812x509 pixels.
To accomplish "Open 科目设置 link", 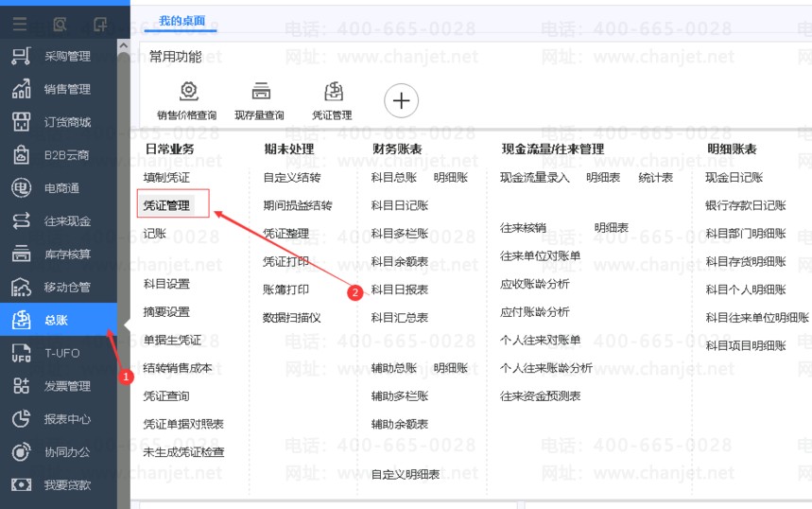I will click(166, 284).
